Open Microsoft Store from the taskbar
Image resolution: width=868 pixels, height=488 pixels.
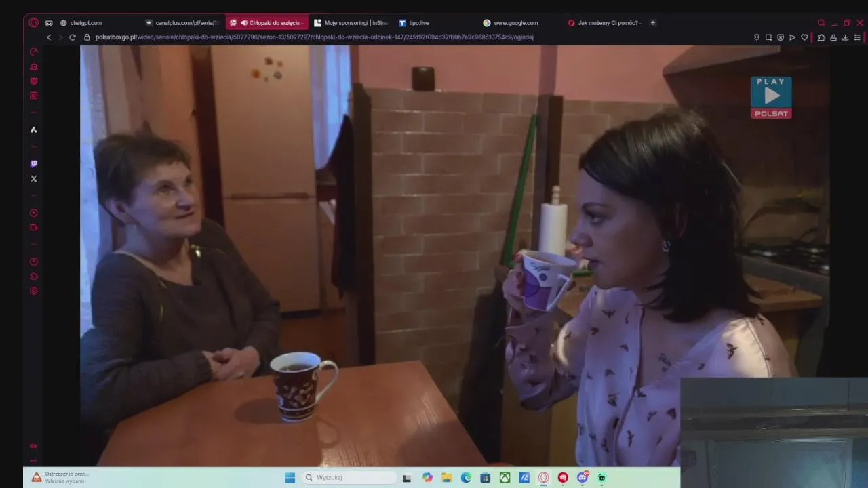click(x=486, y=478)
